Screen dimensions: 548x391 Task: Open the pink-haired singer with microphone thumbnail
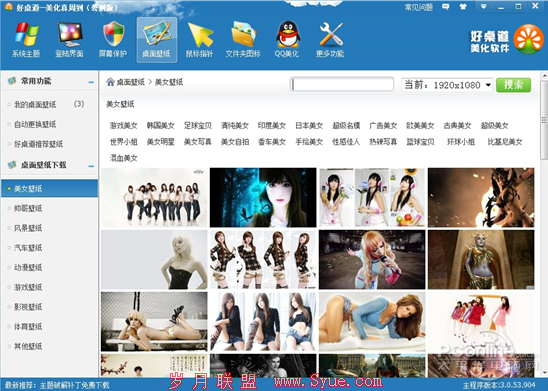(x=372, y=260)
